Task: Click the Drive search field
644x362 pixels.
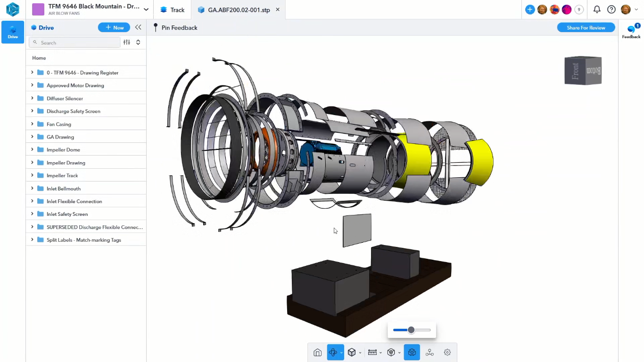Action: 74,42
